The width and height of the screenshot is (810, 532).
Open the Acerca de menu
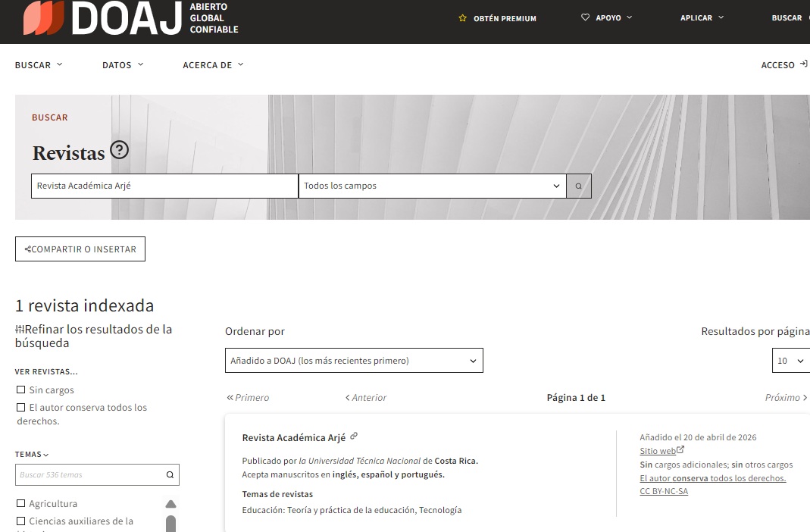[x=213, y=65]
